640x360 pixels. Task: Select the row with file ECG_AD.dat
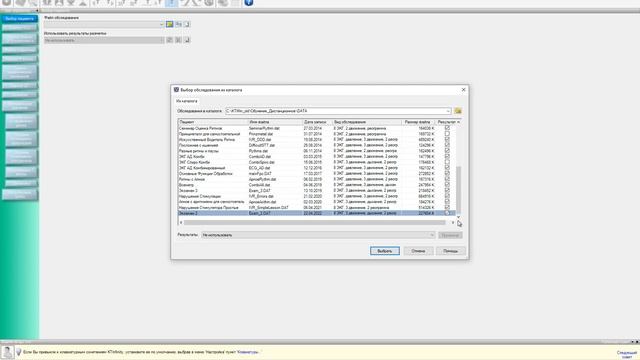(317, 168)
